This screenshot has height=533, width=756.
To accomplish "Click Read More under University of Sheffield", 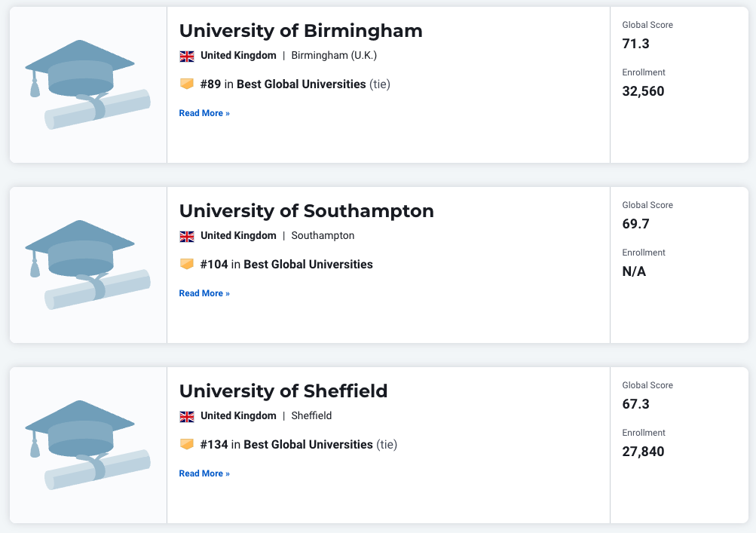I will [x=204, y=473].
